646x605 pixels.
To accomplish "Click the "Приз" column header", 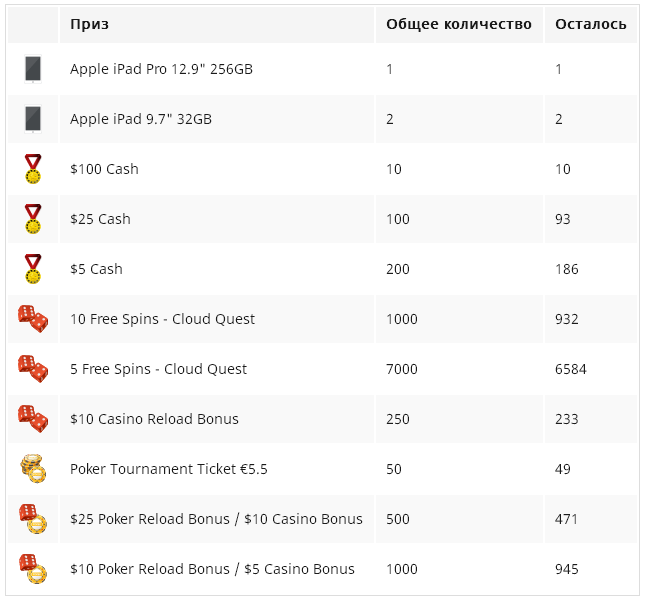I will pos(89,24).
